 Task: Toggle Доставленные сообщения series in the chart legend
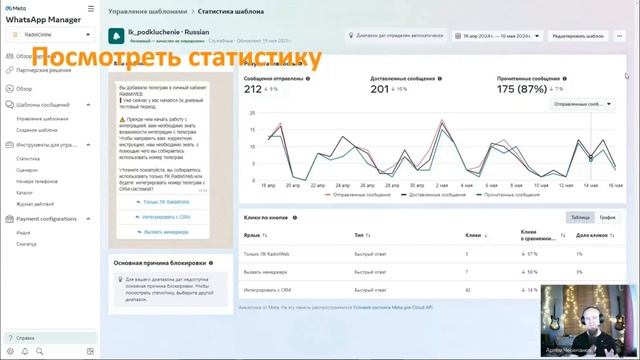click(x=433, y=195)
